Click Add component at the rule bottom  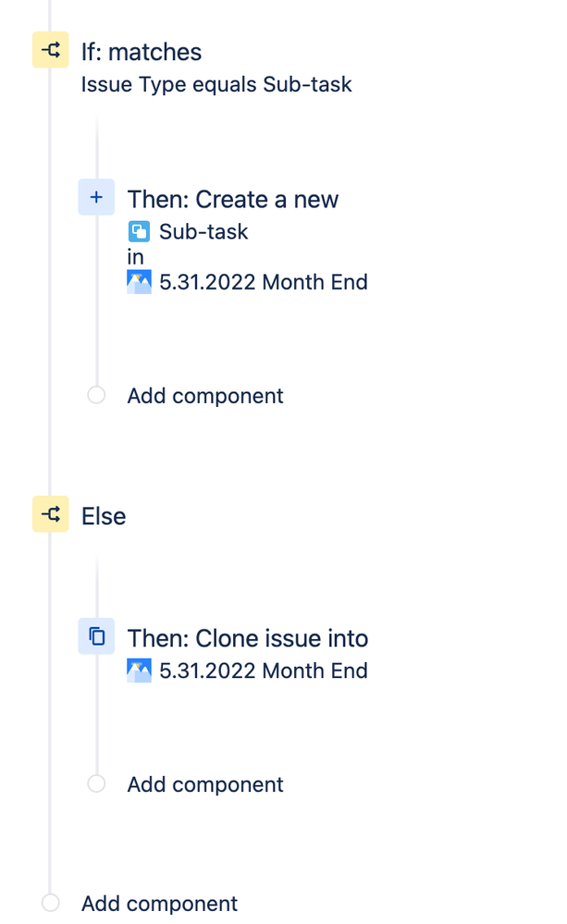click(159, 904)
